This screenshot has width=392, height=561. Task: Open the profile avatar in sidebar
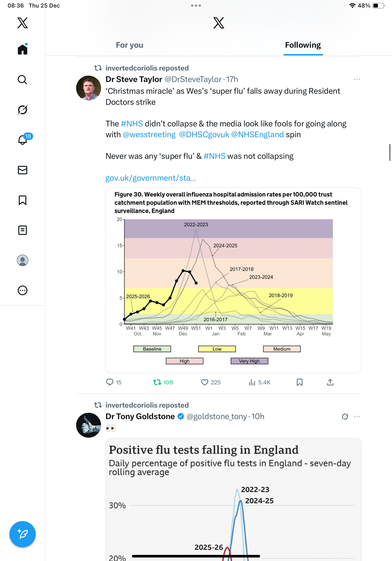23,260
